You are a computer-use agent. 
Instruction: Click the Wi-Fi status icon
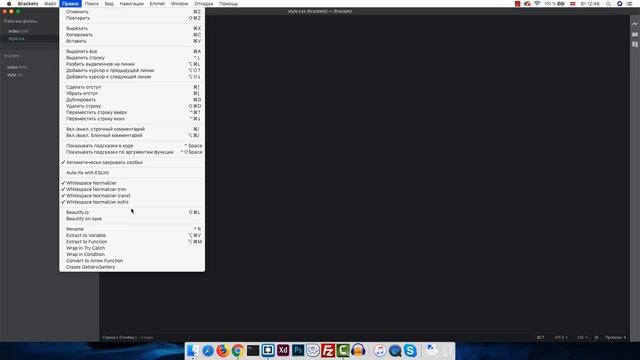537,4
